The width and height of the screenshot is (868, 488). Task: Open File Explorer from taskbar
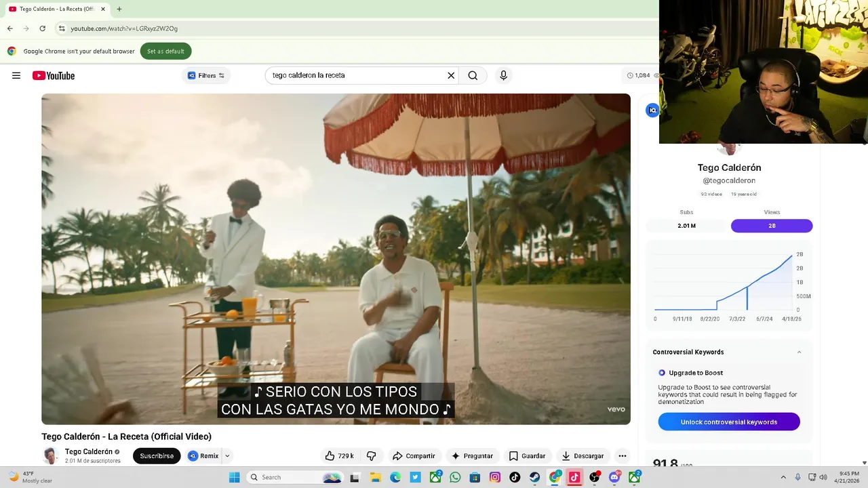point(375,477)
